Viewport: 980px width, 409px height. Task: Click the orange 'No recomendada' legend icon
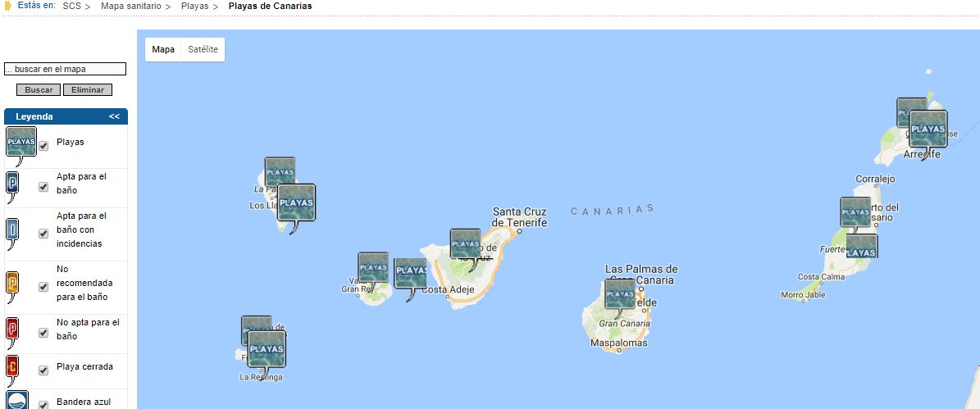point(12,284)
